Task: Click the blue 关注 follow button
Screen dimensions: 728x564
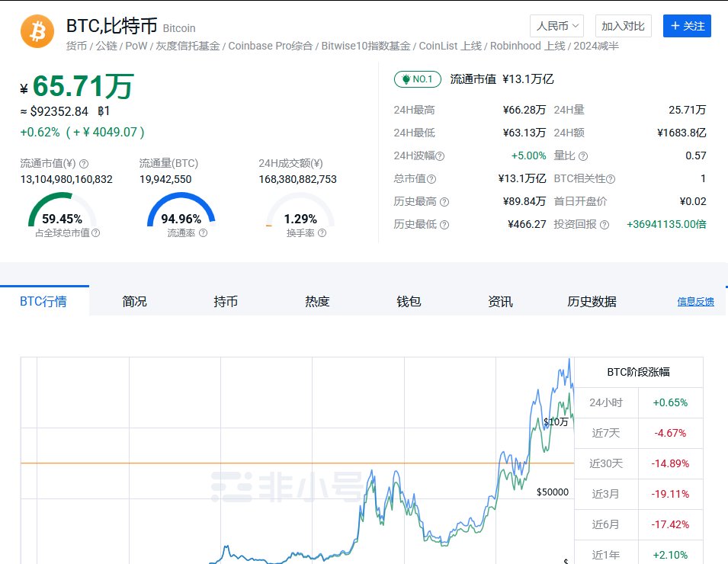Action: pyautogui.click(x=687, y=26)
